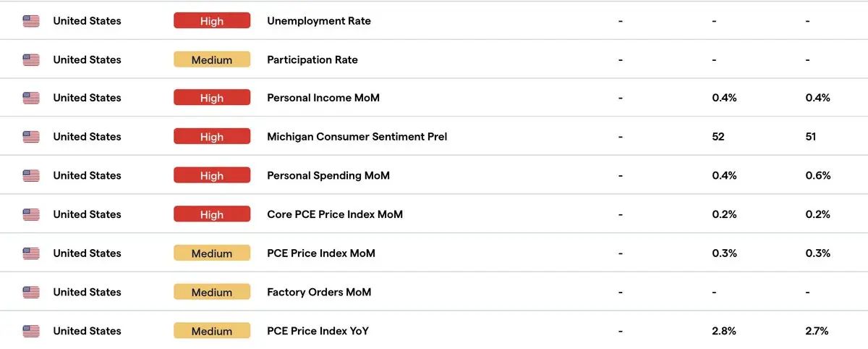Screen dimensions: 868x349
Task: Open the Michigan Consumer Sentiment Prel event
Action: point(357,137)
